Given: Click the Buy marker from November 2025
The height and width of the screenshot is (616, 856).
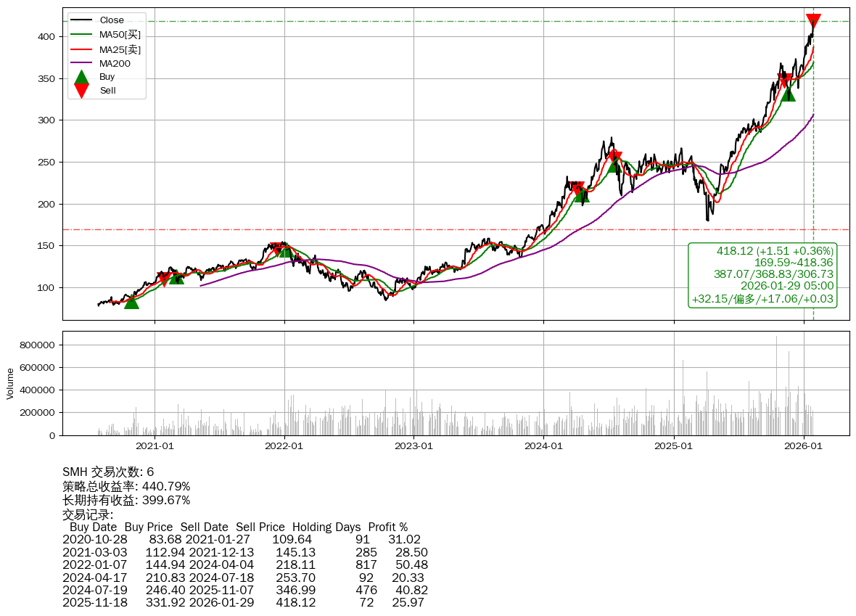Looking at the screenshot, I should pyautogui.click(x=789, y=94).
